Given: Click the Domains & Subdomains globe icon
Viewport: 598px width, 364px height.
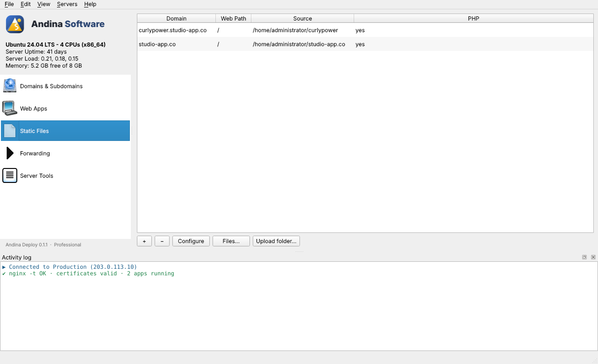Looking at the screenshot, I should [10, 86].
